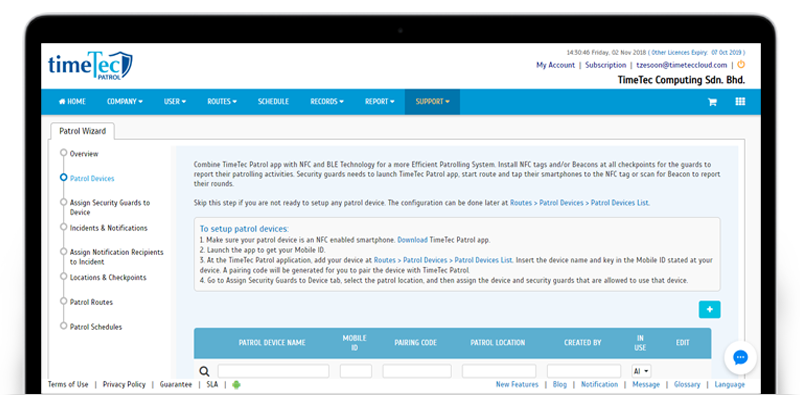The width and height of the screenshot is (800, 395).
Task: Open the SCHEDULE menu item
Action: (x=273, y=102)
